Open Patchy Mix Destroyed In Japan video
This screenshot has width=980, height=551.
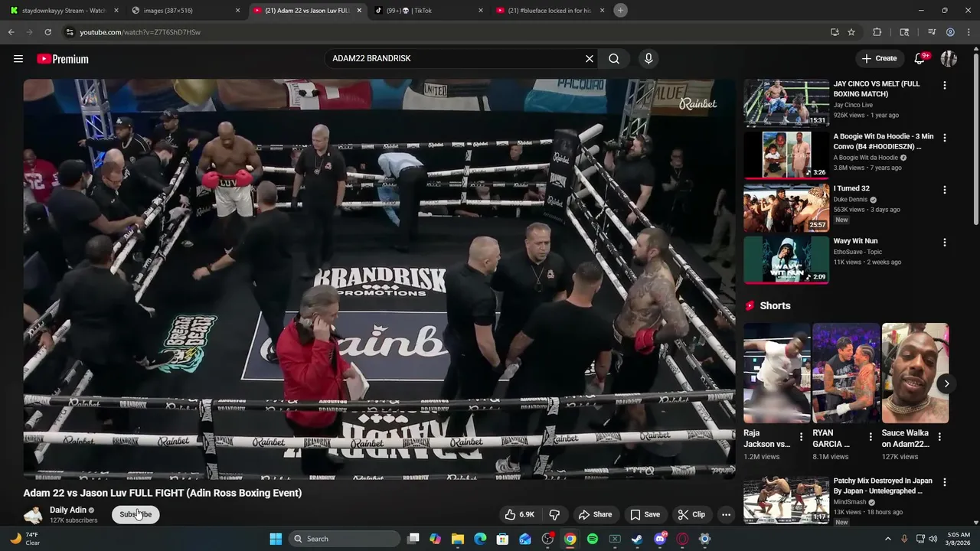786,500
